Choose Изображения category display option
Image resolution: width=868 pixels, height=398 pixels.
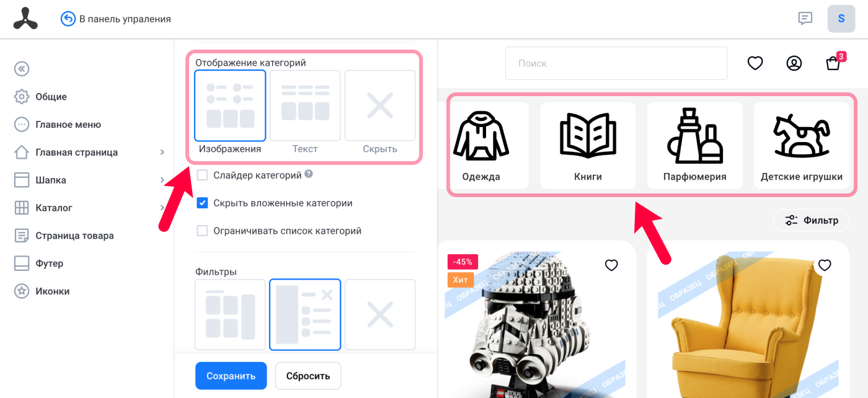click(x=230, y=106)
